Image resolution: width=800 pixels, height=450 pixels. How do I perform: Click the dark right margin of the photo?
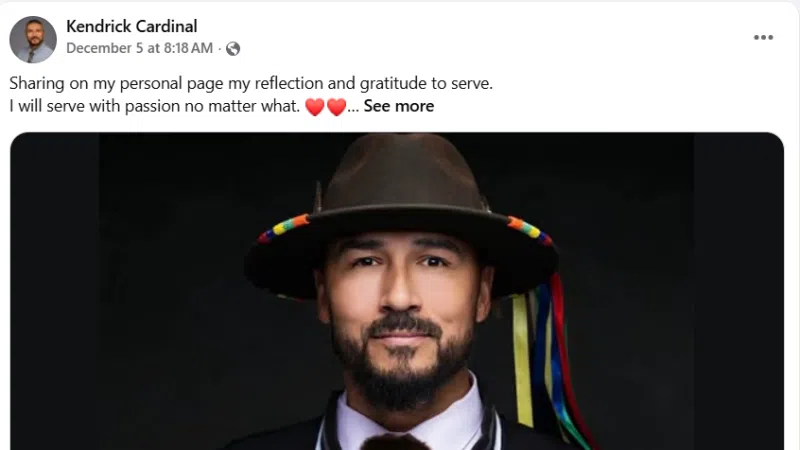pyautogui.click(x=739, y=291)
